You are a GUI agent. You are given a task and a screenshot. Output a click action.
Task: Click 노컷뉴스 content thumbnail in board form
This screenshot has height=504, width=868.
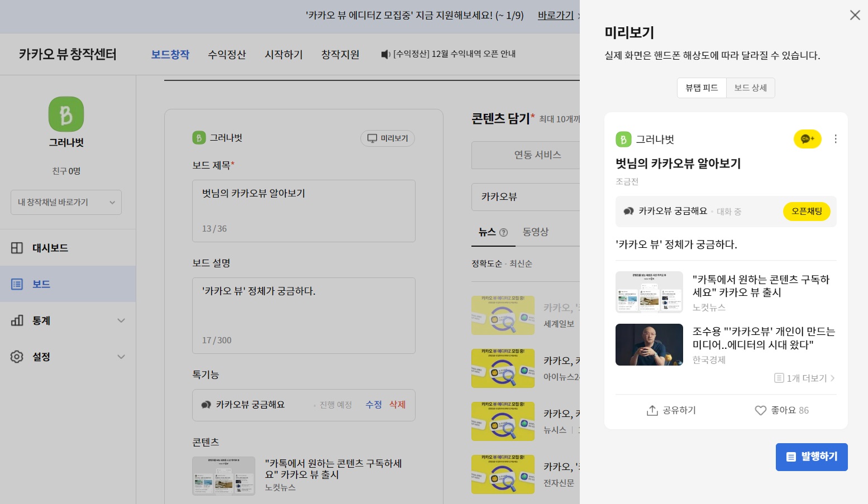point(223,476)
